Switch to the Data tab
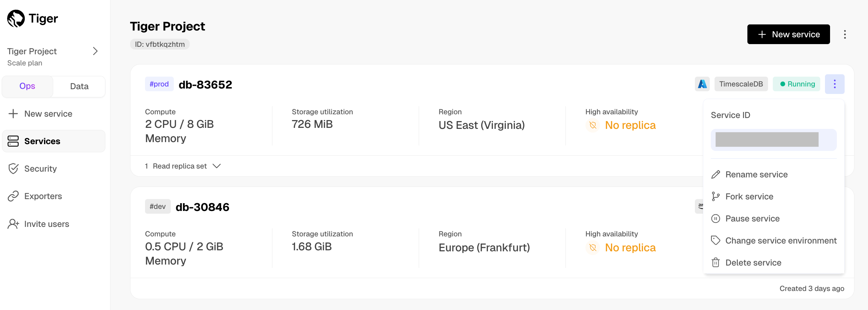 79,86
